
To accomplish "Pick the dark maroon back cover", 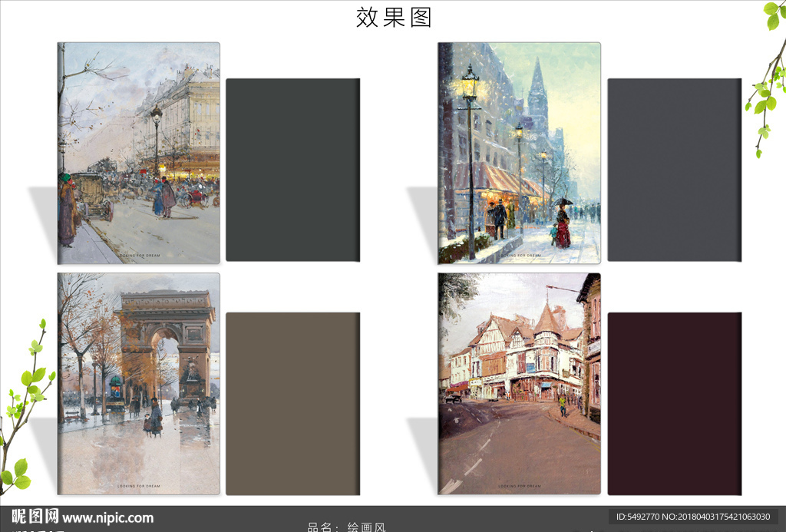I will (x=675, y=404).
